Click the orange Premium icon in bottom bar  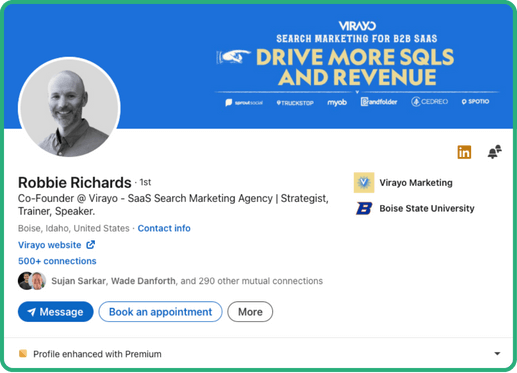coord(23,354)
